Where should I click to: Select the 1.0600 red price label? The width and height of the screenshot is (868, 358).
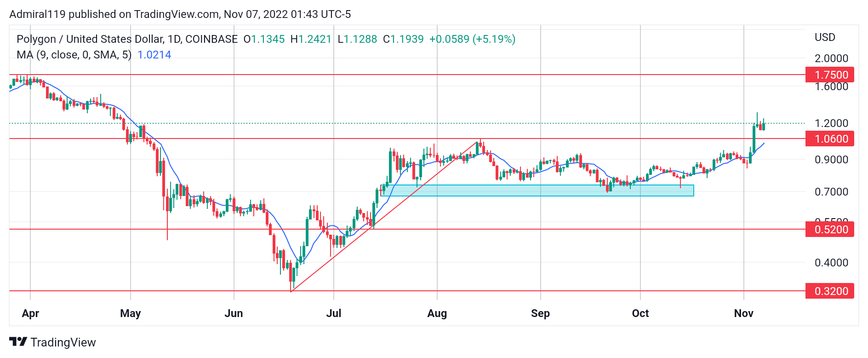(x=831, y=139)
